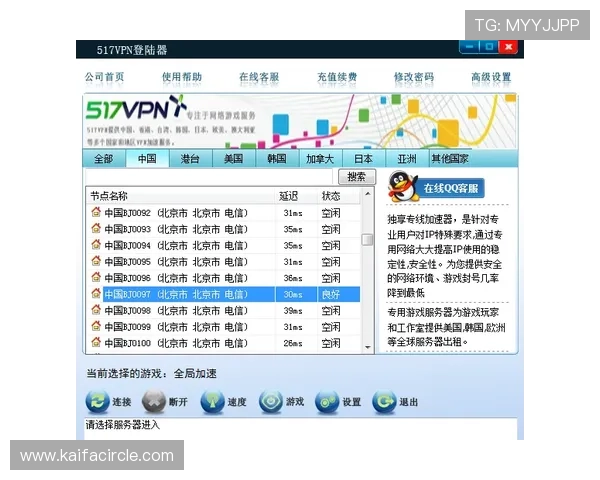Click the 请选择服务器进入 log text

click(x=122, y=424)
